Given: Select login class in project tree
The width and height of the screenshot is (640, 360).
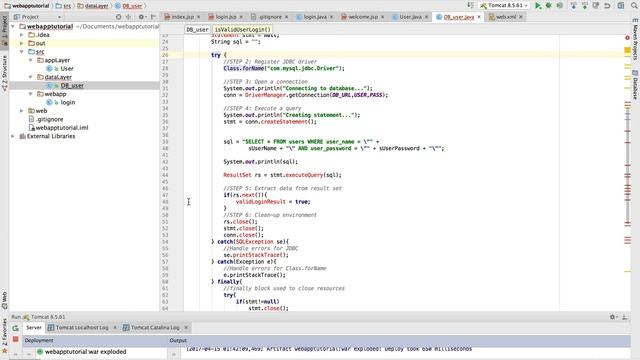Looking at the screenshot, I should pos(68,102).
